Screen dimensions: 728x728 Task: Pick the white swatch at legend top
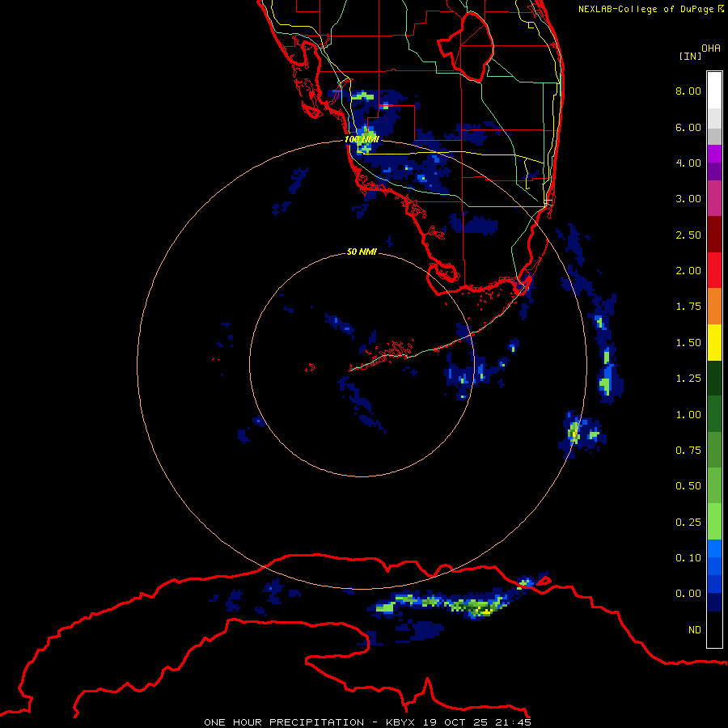coord(714,91)
